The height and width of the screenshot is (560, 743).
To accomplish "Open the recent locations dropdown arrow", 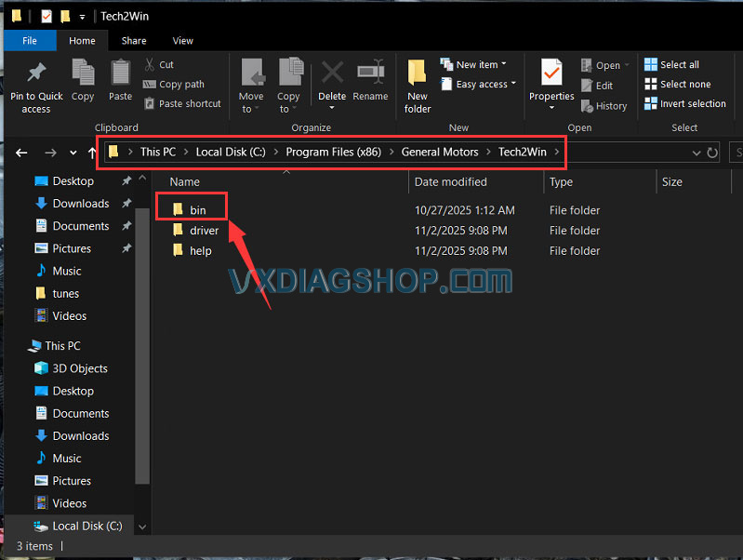I will pos(73,153).
